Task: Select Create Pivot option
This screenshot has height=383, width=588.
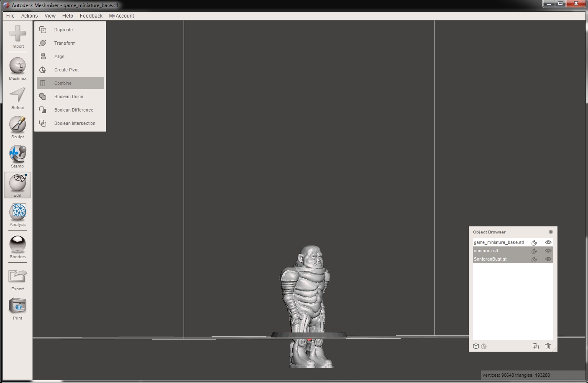Action: point(70,70)
